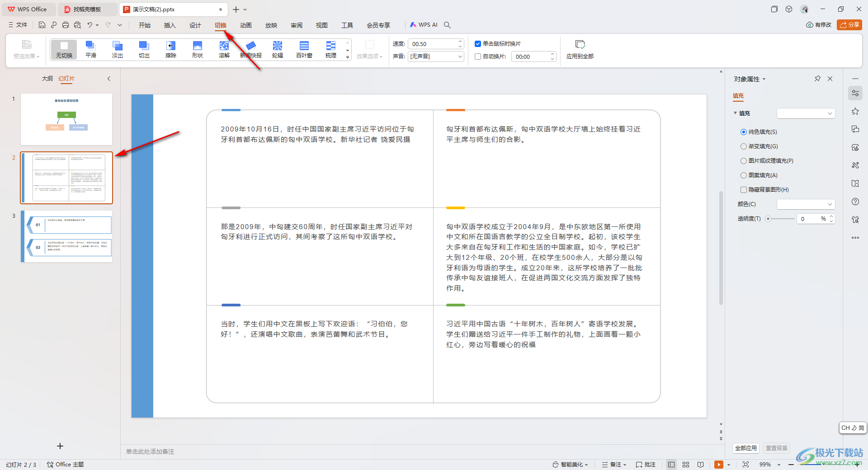The height and width of the screenshot is (470, 868).
Task: Open the 设计 ribbon tab
Action: click(195, 25)
